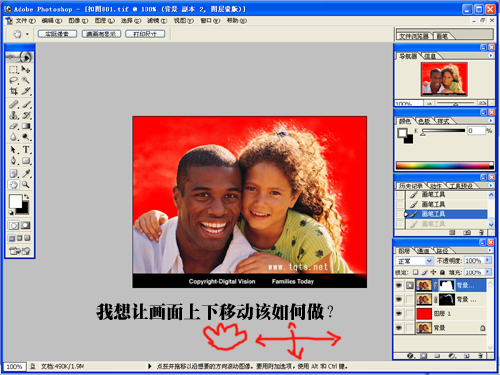Image resolution: width=500 pixels, height=375 pixels.
Task: Open the 图像 menu
Action: [x=78, y=21]
